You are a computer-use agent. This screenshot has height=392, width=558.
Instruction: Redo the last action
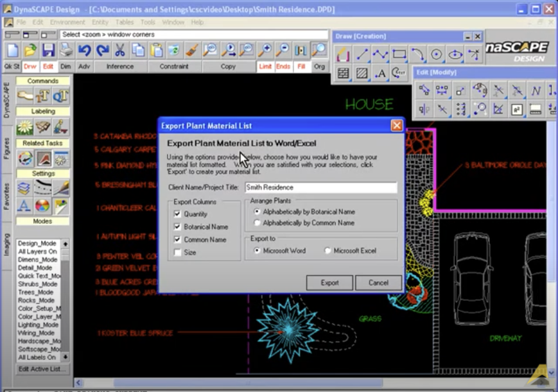point(103,50)
